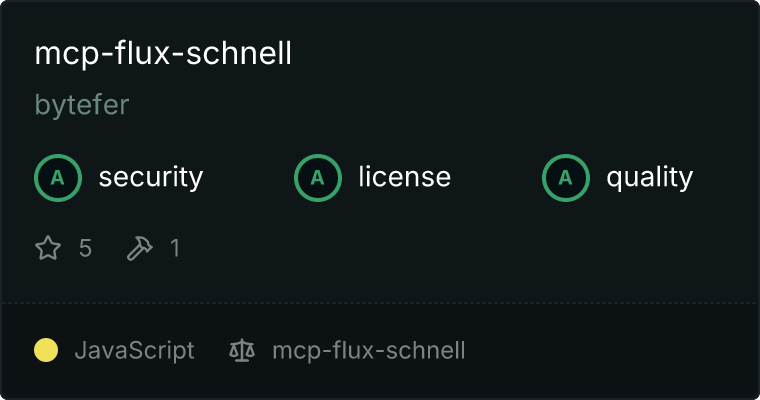The width and height of the screenshot is (760, 400).
Task: Click the star count of 5
Action: click(x=85, y=248)
